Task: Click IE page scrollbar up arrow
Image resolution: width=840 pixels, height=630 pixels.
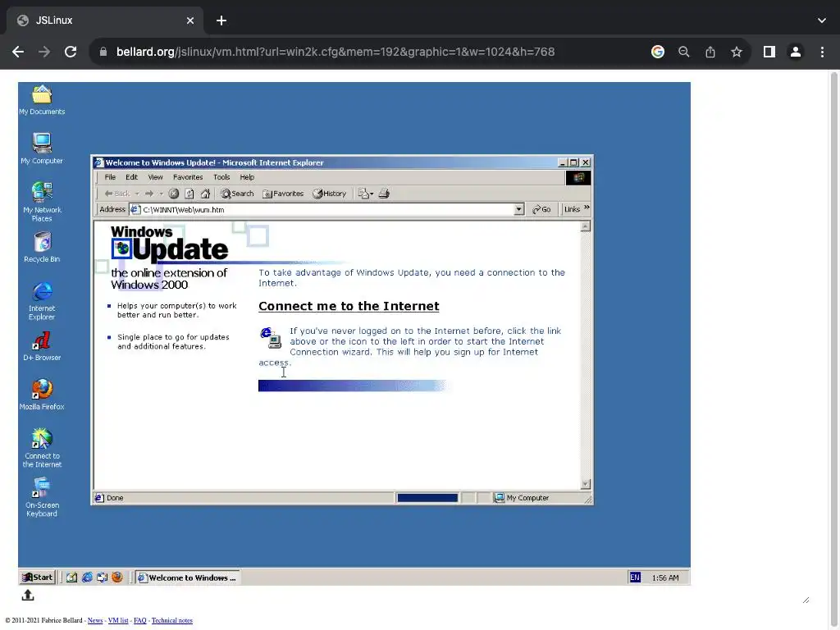Action: point(586,226)
